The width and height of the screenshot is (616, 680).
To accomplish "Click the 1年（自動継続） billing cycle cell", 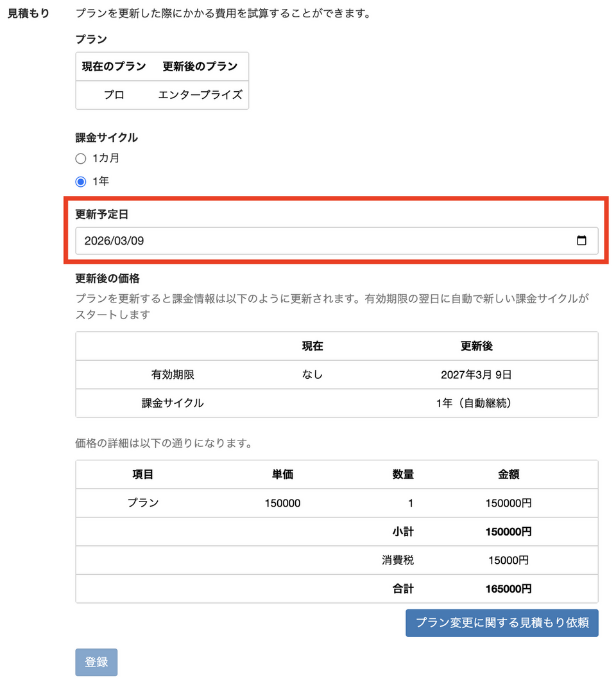I will pyautogui.click(x=476, y=403).
